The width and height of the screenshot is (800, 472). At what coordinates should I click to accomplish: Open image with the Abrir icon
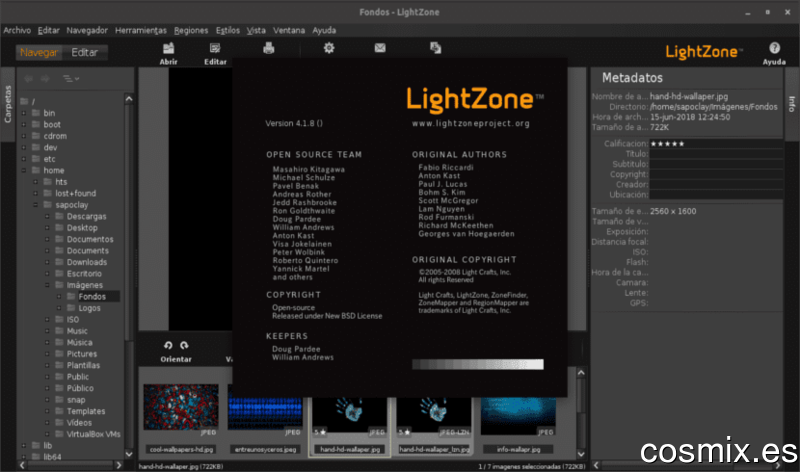click(168, 49)
